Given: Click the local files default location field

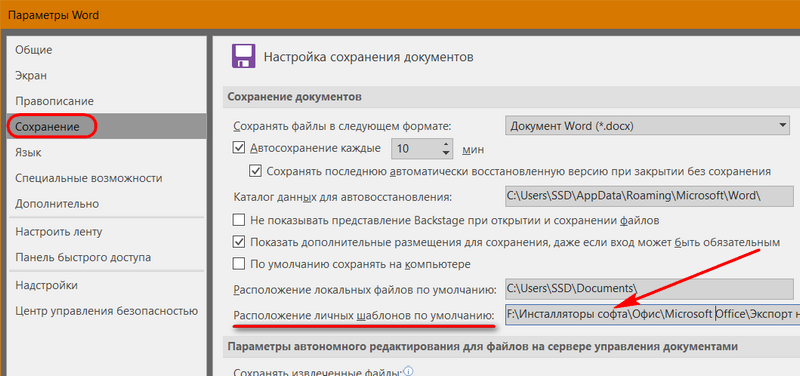Looking at the screenshot, I should tap(649, 289).
